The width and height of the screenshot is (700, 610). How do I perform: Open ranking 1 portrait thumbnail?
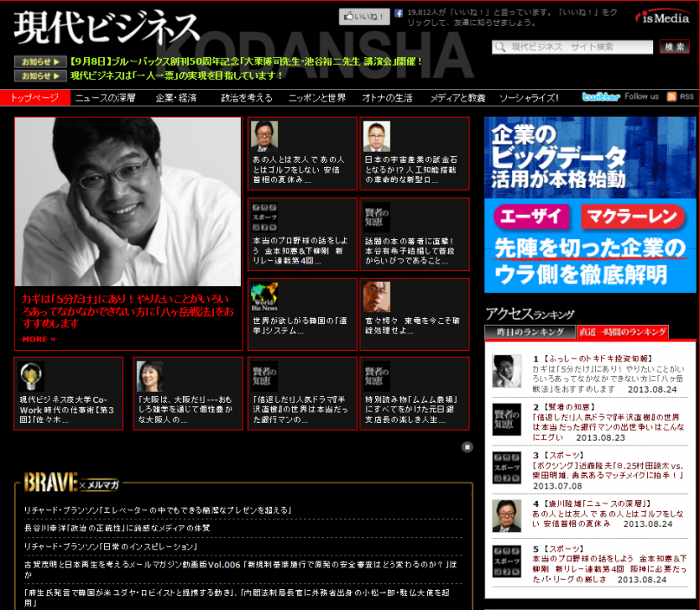(507, 371)
